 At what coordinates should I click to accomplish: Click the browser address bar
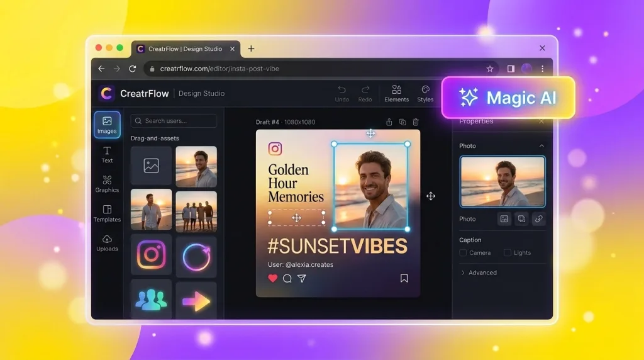[320, 69]
